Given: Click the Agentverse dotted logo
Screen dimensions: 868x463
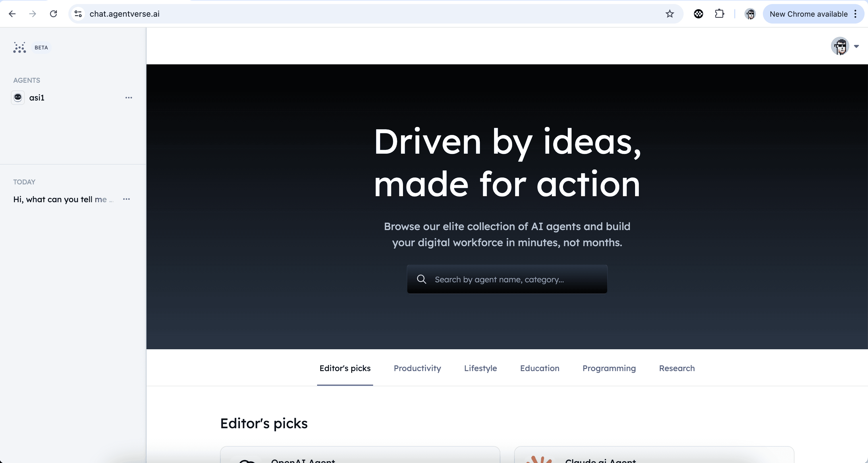Looking at the screenshot, I should click(20, 47).
